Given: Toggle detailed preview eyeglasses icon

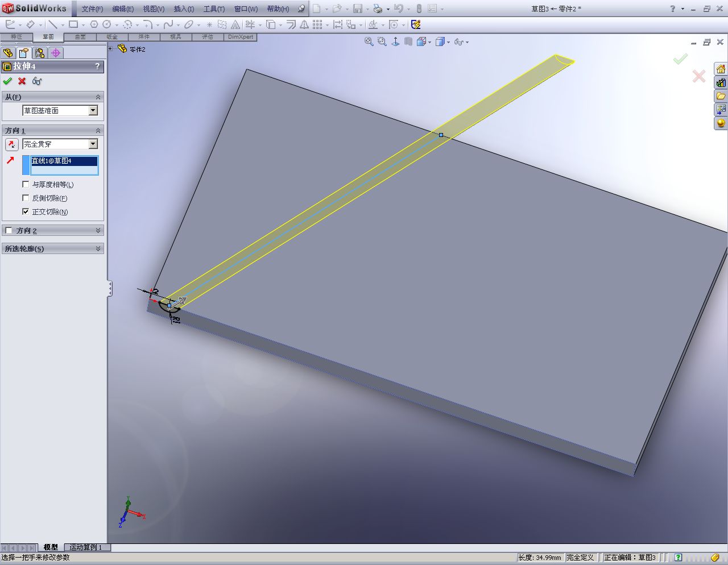Looking at the screenshot, I should pyautogui.click(x=37, y=81).
